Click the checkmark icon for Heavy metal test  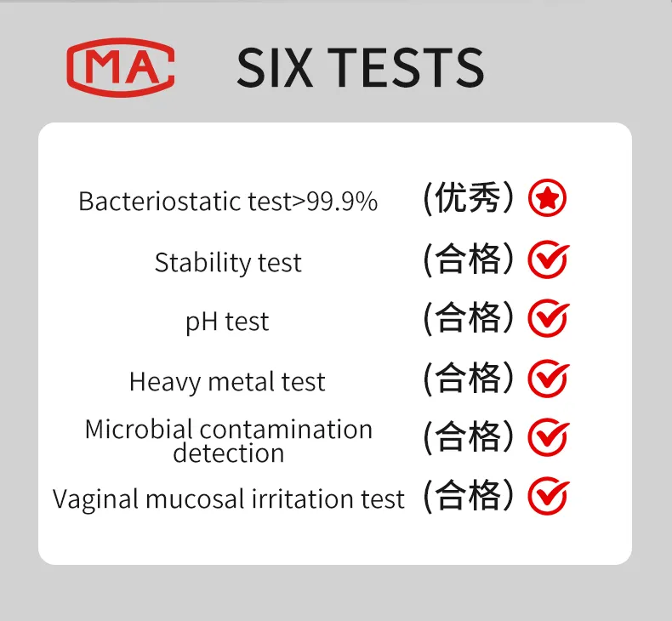[548, 378]
